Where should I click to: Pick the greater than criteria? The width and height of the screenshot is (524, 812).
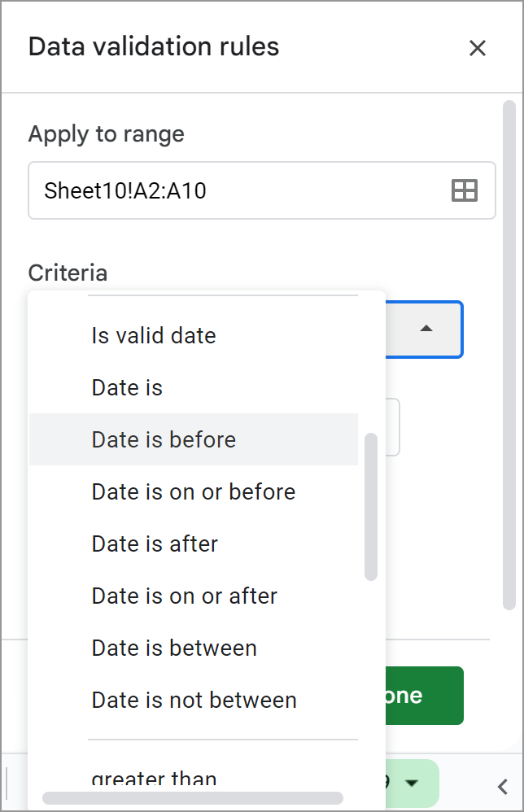tap(153, 779)
